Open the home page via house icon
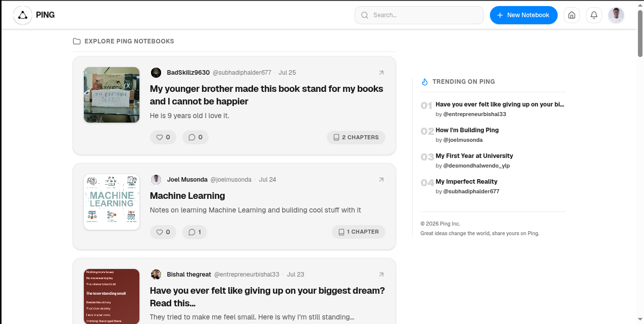The width and height of the screenshot is (644, 324). click(572, 15)
